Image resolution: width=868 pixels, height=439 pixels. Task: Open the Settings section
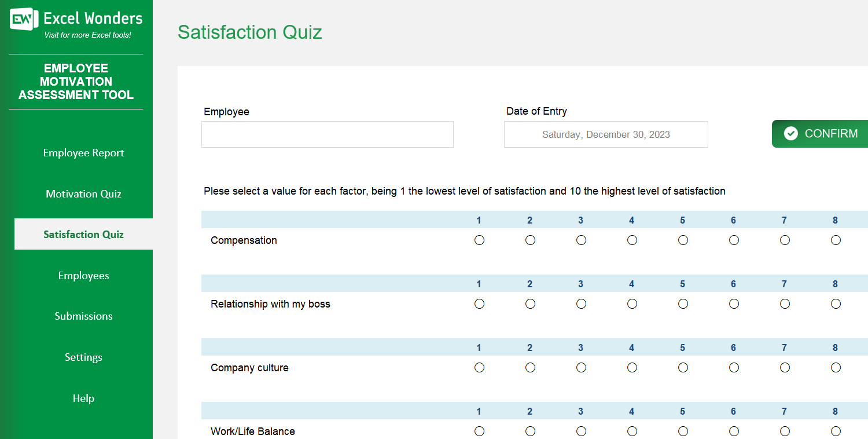(x=83, y=357)
